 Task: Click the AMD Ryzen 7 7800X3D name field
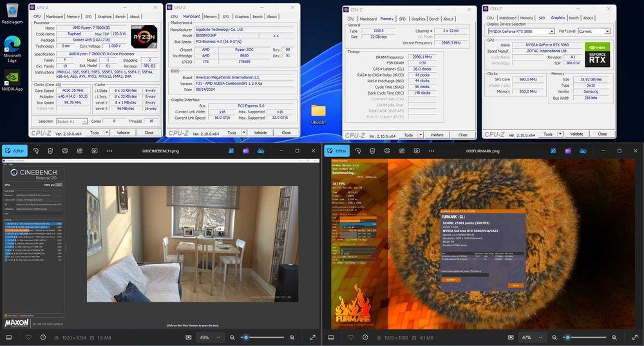[x=91, y=28]
